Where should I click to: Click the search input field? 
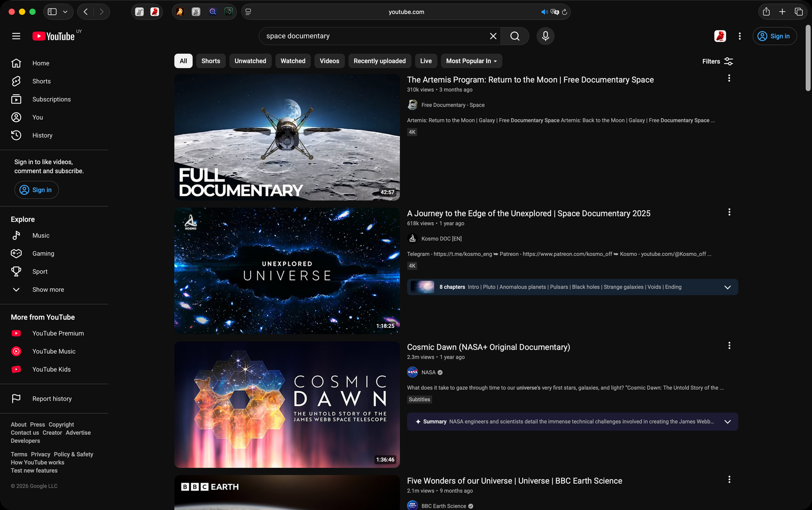[375, 36]
